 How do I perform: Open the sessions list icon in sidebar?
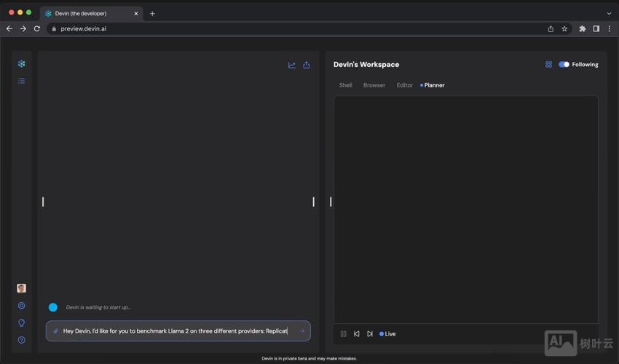21,81
